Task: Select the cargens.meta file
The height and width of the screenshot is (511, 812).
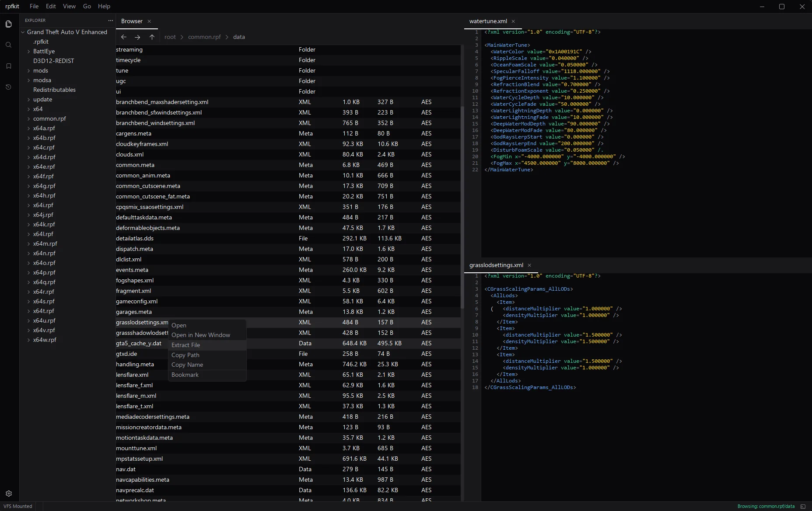Action: [x=288, y=133]
